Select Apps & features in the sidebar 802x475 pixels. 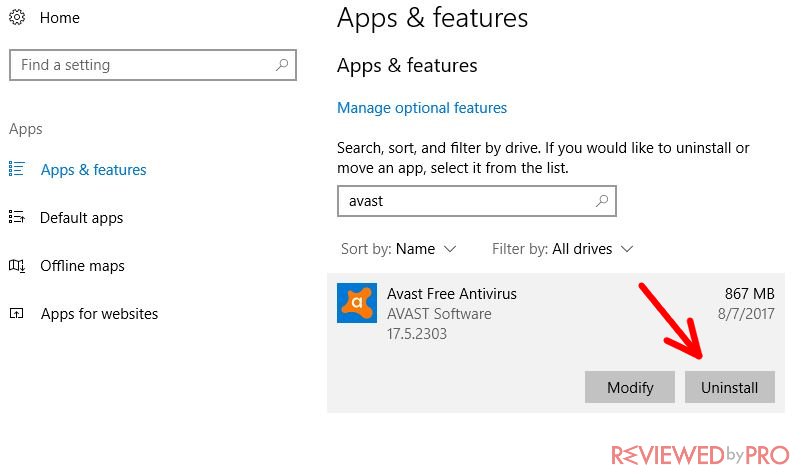point(94,170)
